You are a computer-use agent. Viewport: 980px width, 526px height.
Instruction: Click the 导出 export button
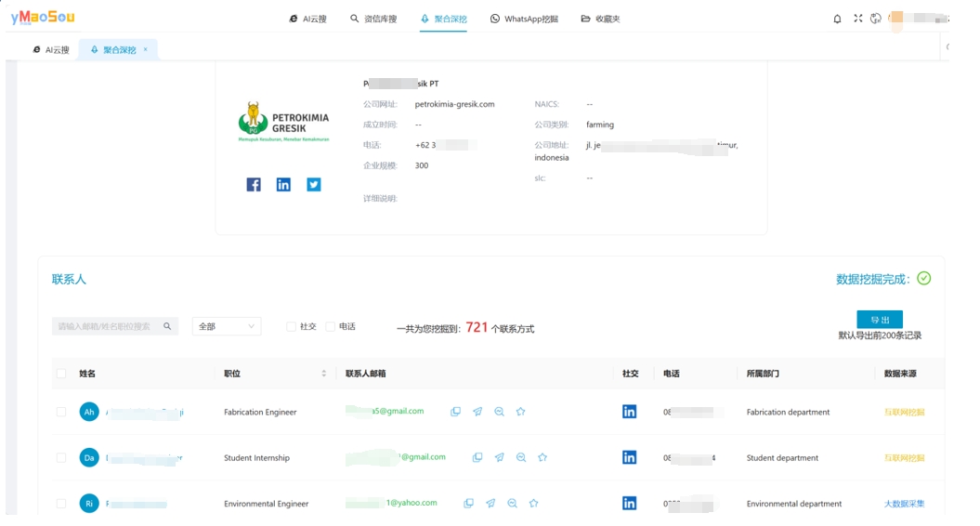879,319
